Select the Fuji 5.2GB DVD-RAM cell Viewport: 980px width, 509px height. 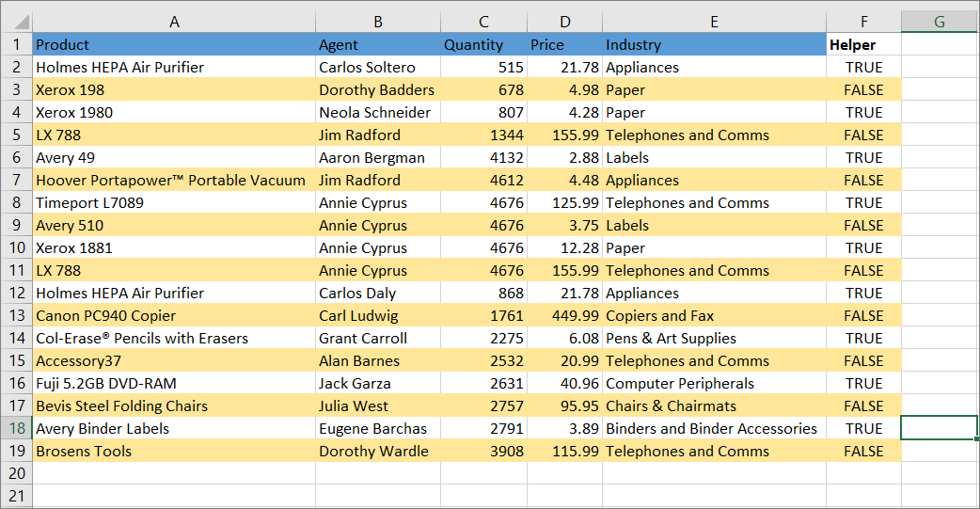coord(174,383)
